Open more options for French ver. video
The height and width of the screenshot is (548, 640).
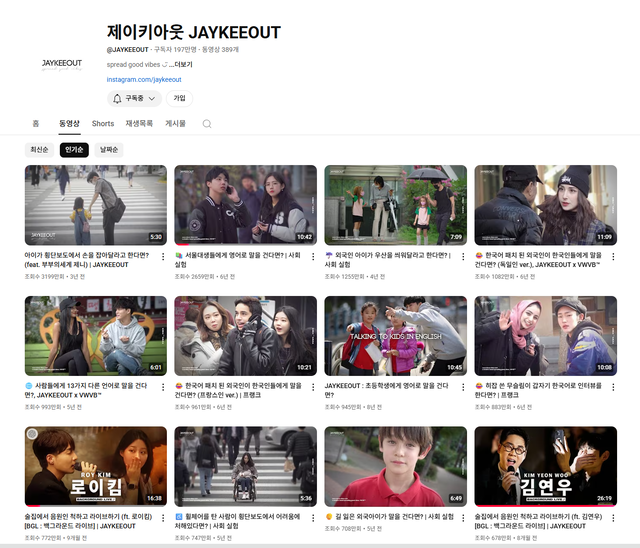coord(313,387)
